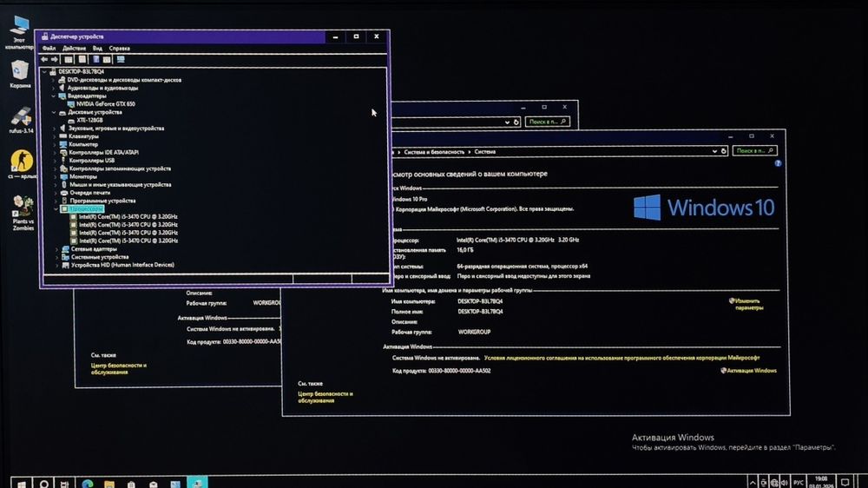The width and height of the screenshot is (868, 488).
Task: Expand Контроллеры IDE ATA/ATAPI node
Action: [x=55, y=152]
